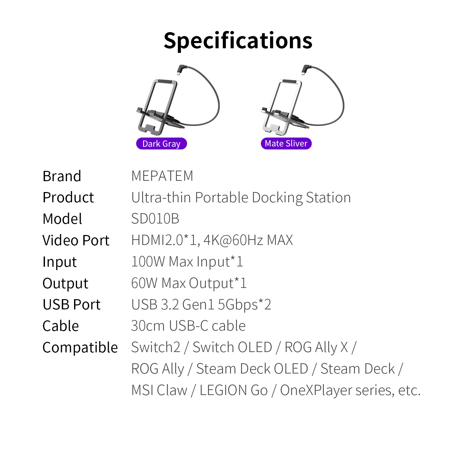Select the Mate Sliver color badge
Viewport: 476px width, 476px height.
pyautogui.click(x=286, y=143)
